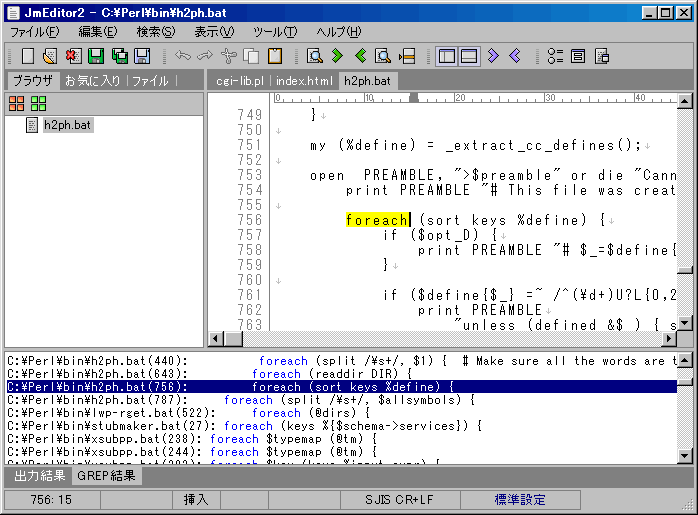698x515 pixels.
Task: Open the お気に入り sidebar tab
Action: [93, 80]
